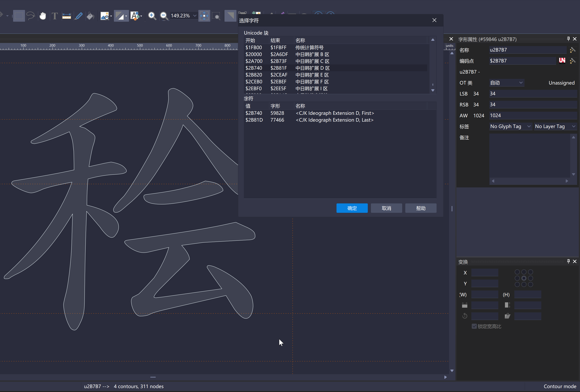Select the paint bucket fill tool

point(90,16)
